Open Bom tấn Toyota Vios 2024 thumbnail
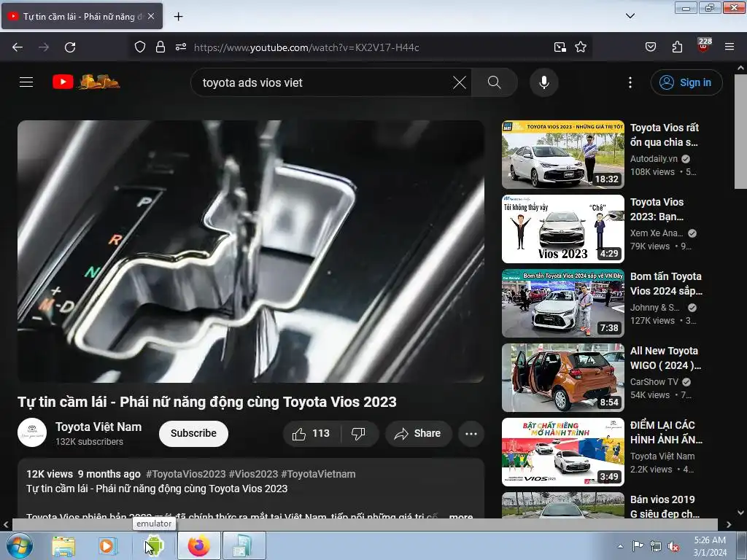Image resolution: width=747 pixels, height=560 pixels. (562, 303)
